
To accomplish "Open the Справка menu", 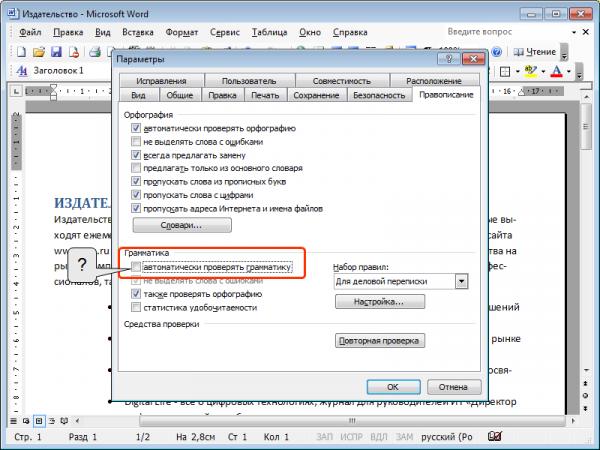I will [350, 32].
